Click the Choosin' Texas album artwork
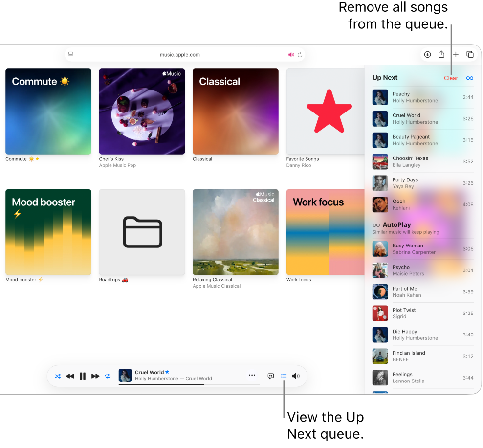This screenshot has height=448, width=483. [x=380, y=161]
